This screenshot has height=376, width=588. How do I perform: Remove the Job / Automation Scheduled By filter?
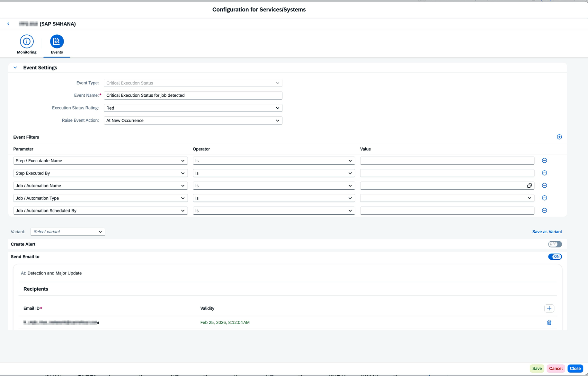coord(544,210)
